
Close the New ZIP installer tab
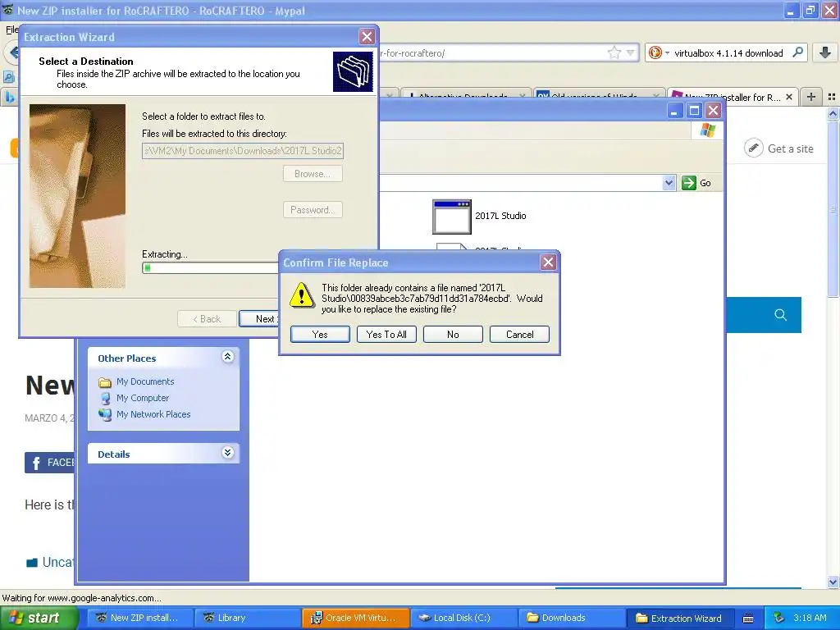788,97
